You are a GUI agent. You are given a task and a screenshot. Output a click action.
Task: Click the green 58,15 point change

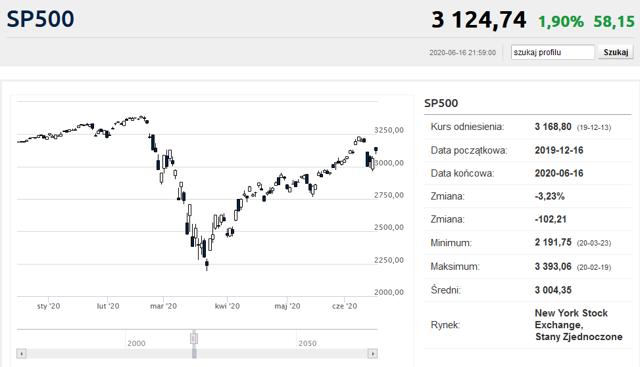tap(614, 22)
